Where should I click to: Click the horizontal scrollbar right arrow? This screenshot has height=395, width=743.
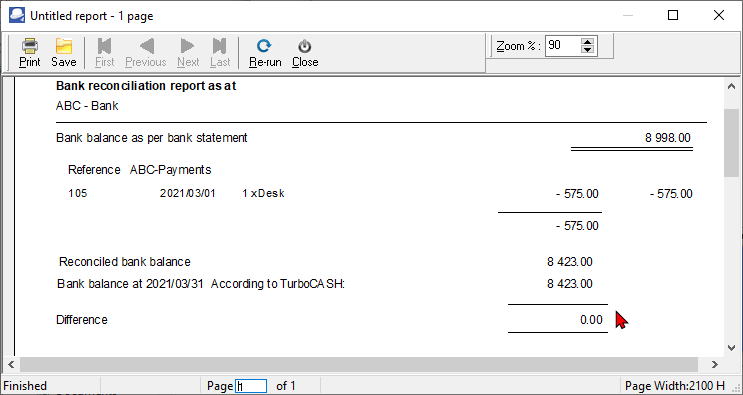(714, 364)
